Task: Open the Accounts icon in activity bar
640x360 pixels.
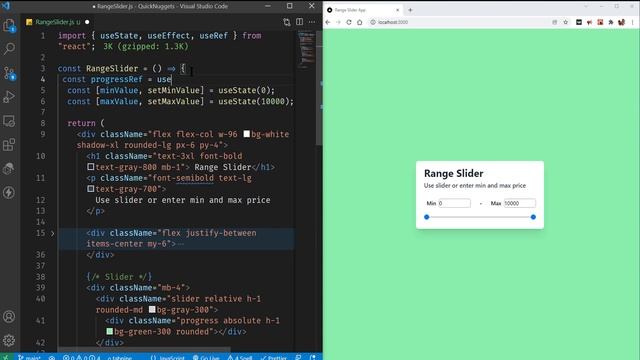Action: (9, 316)
